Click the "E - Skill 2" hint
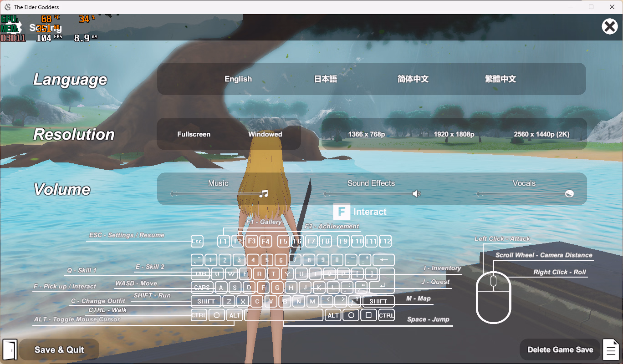623x364 pixels. 150,267
